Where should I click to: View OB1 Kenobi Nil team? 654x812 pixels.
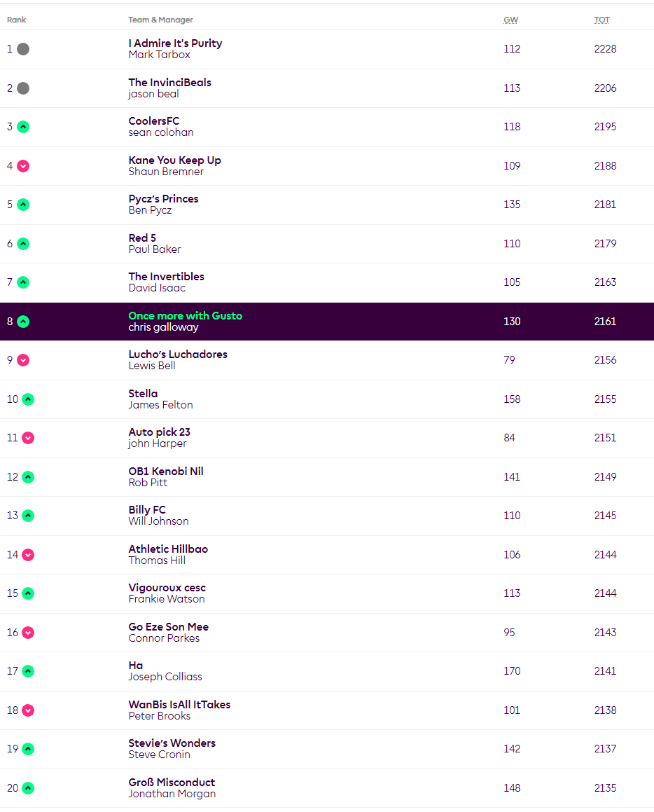(x=166, y=472)
